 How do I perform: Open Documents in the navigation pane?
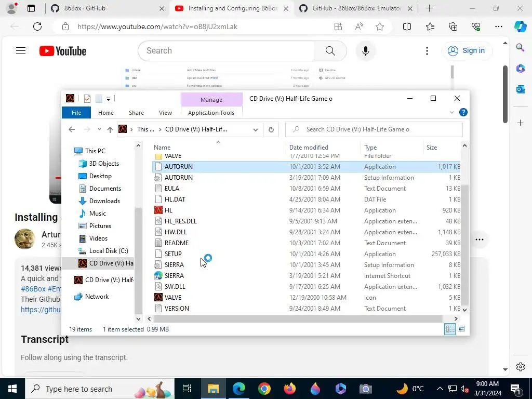pyautogui.click(x=105, y=188)
